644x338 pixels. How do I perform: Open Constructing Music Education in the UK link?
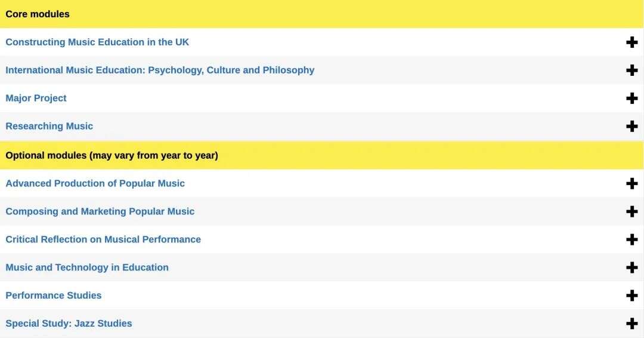coord(97,42)
